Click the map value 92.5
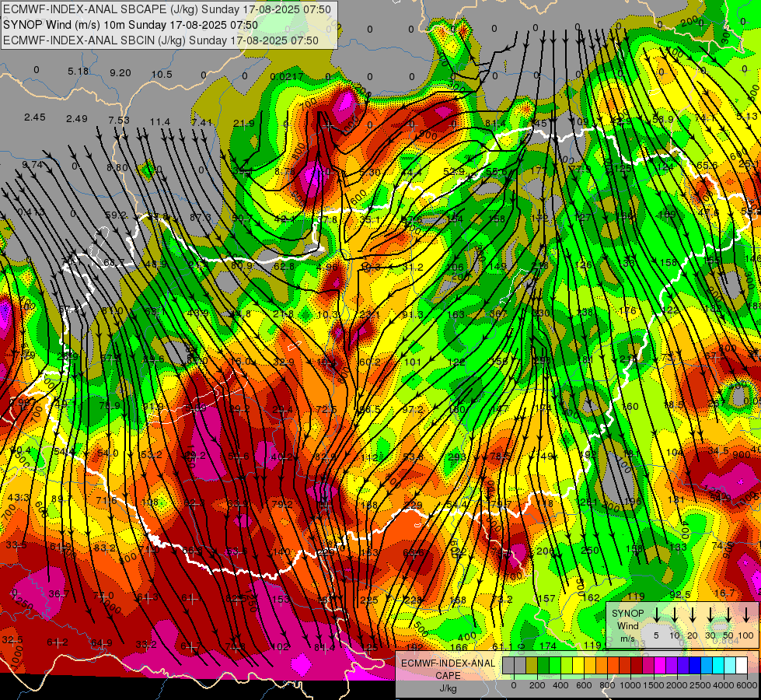Screen dimensions: 761x700 coord(680,594)
